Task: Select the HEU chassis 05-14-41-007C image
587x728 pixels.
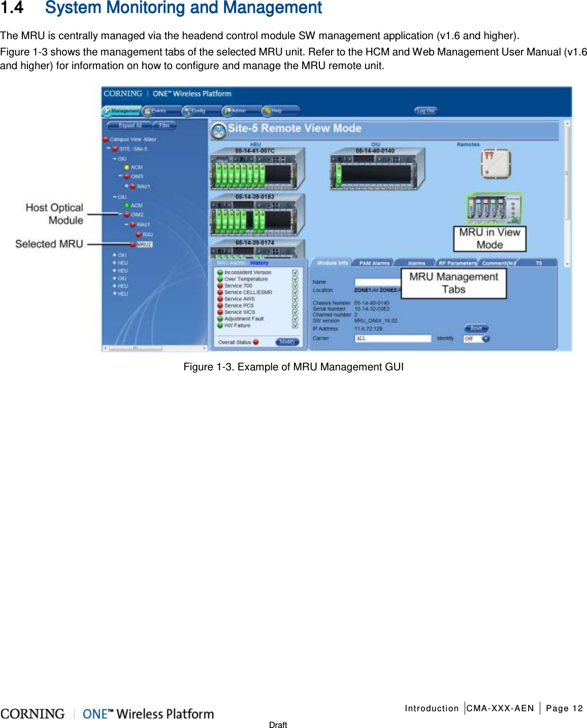Action: (x=257, y=169)
